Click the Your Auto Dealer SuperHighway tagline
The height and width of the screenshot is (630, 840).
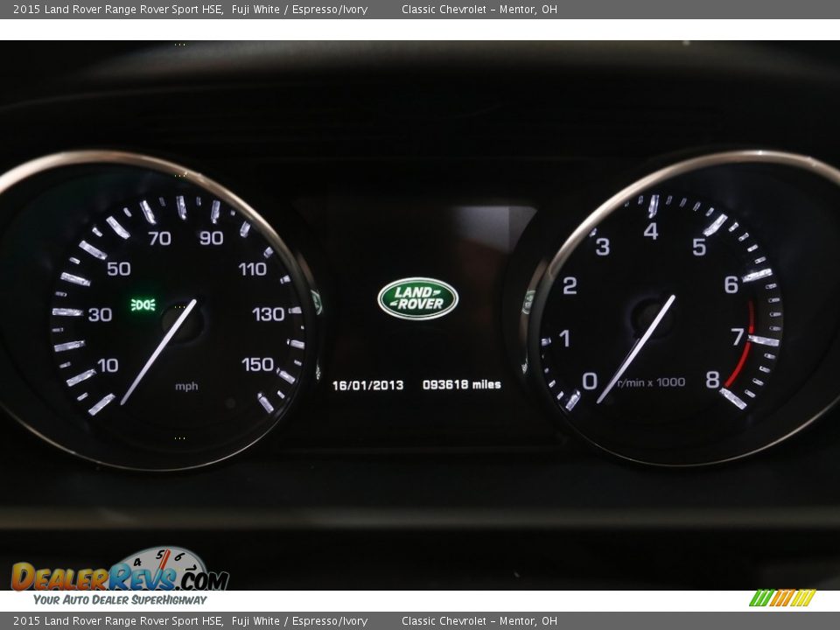[x=120, y=599]
